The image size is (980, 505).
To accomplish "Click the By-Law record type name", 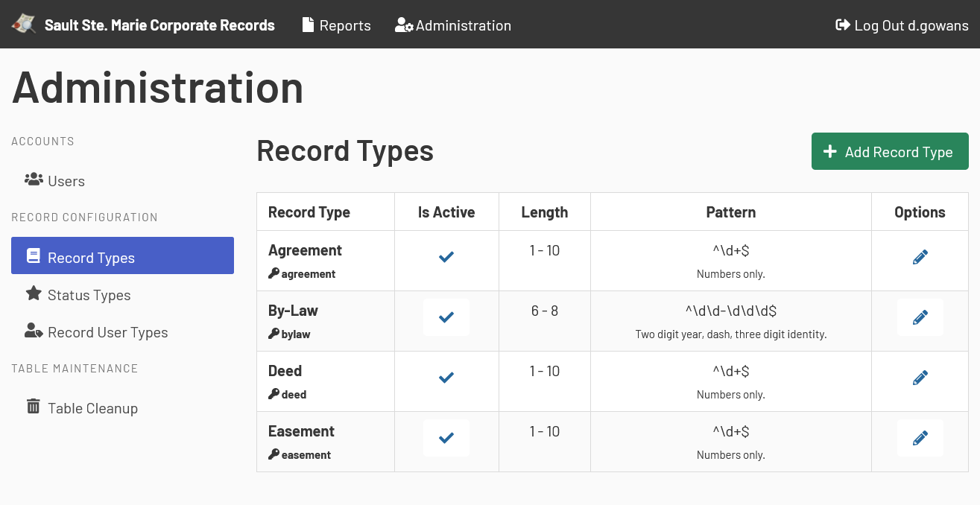I will click(x=293, y=311).
